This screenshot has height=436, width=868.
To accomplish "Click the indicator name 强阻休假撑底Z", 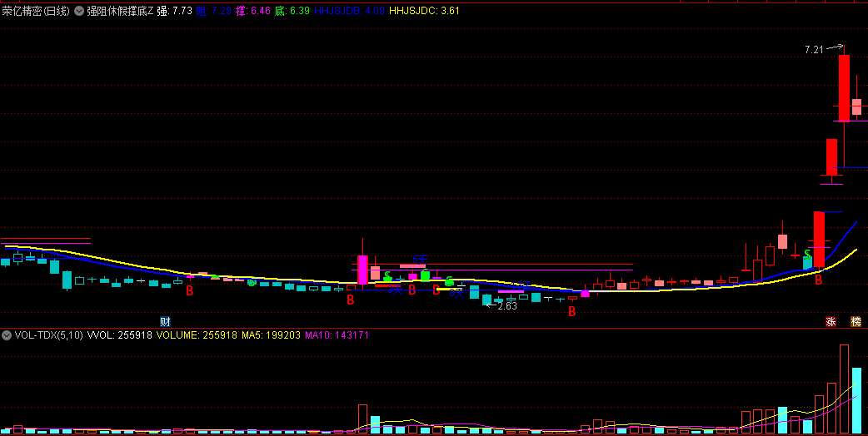I will [x=120, y=11].
